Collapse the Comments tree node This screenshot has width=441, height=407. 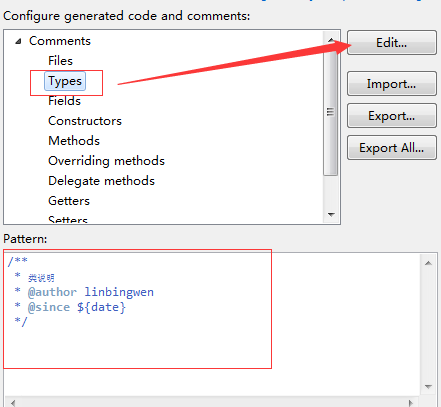tap(18, 41)
